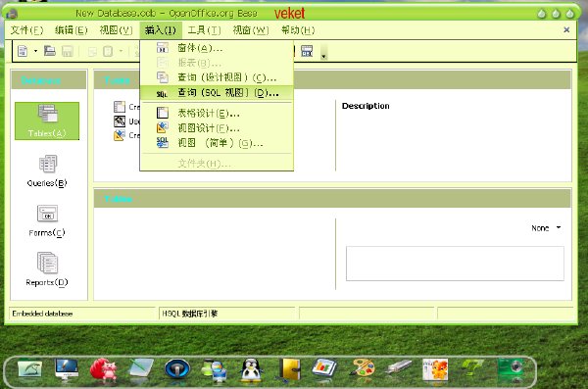Click the Create Table in Design View task icon
Viewport: 588px width, 389px height.
click(120, 107)
